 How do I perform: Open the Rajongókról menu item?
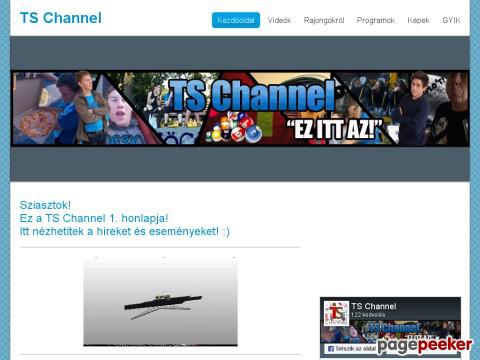tap(324, 21)
